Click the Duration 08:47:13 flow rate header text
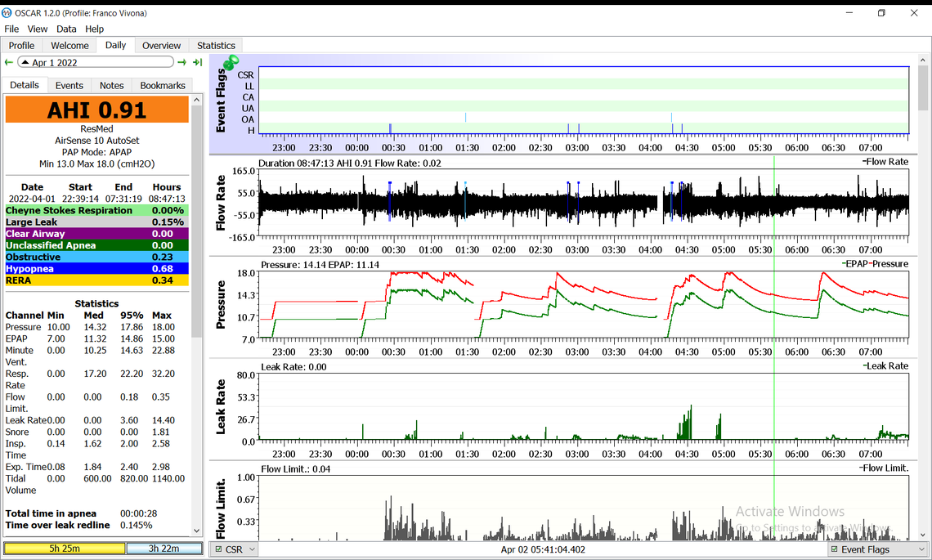The height and width of the screenshot is (560, 932). point(350,163)
